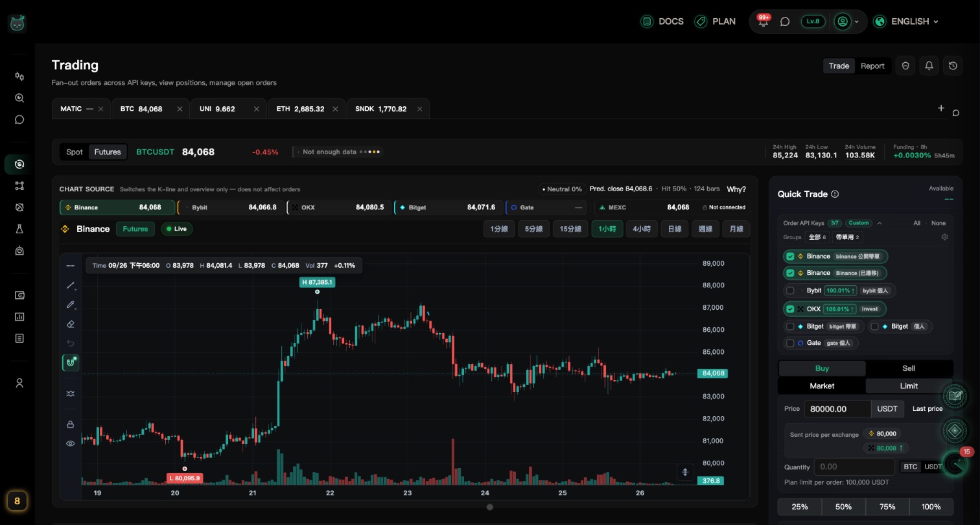Expand the user account menu
Image resolution: width=980 pixels, height=525 pixels.
(848, 21)
